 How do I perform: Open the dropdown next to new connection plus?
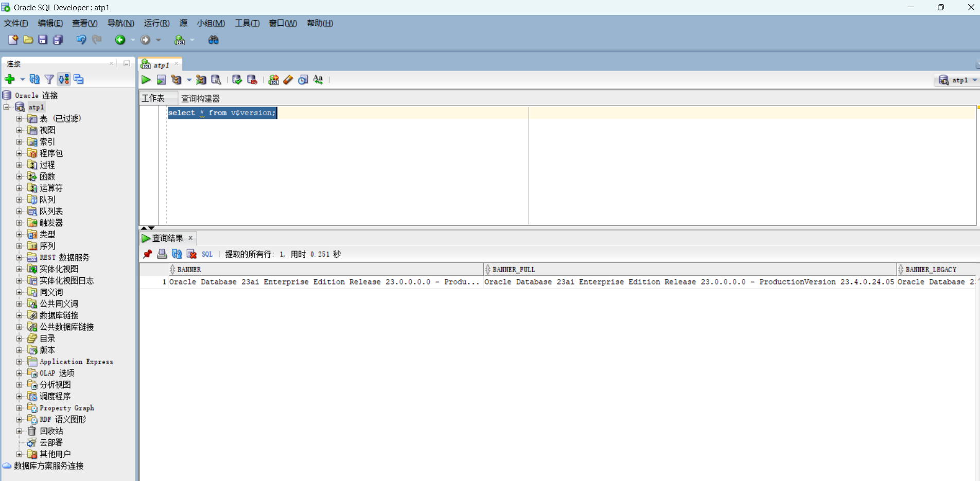tap(22, 79)
